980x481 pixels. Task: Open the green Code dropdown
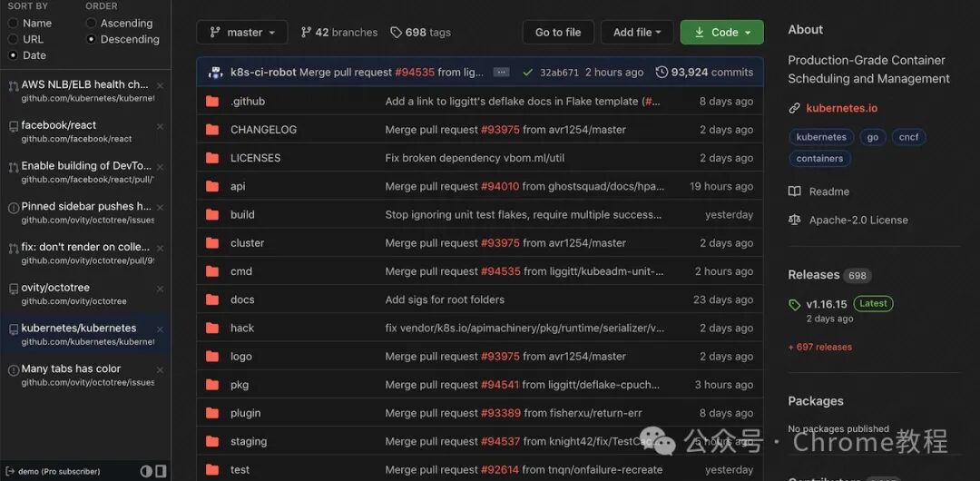click(x=722, y=33)
